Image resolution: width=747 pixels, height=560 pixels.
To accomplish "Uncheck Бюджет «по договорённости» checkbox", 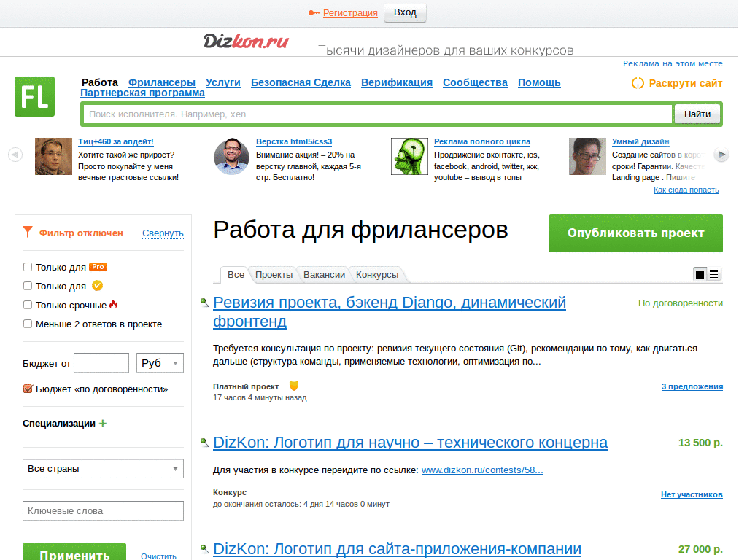I will 28,389.
